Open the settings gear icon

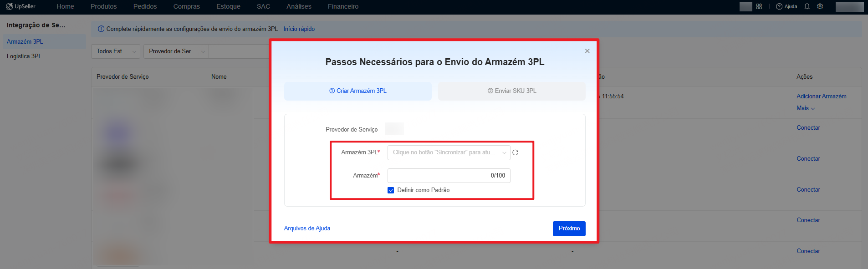[820, 6]
